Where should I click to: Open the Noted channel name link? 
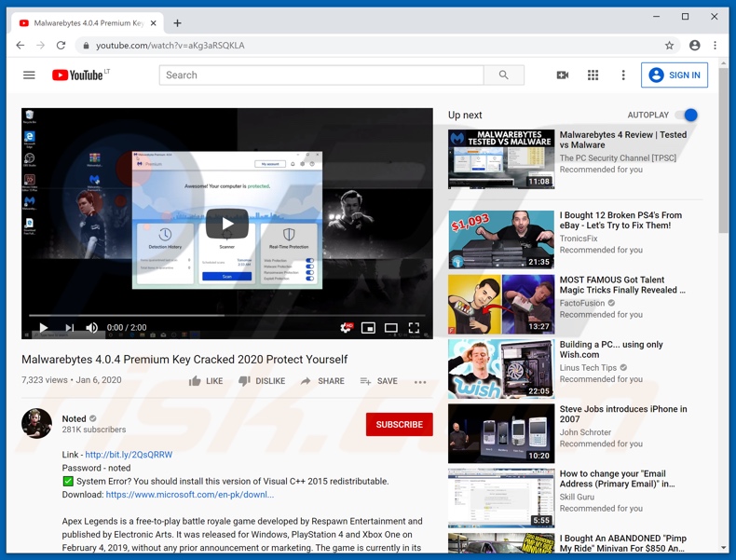point(75,418)
